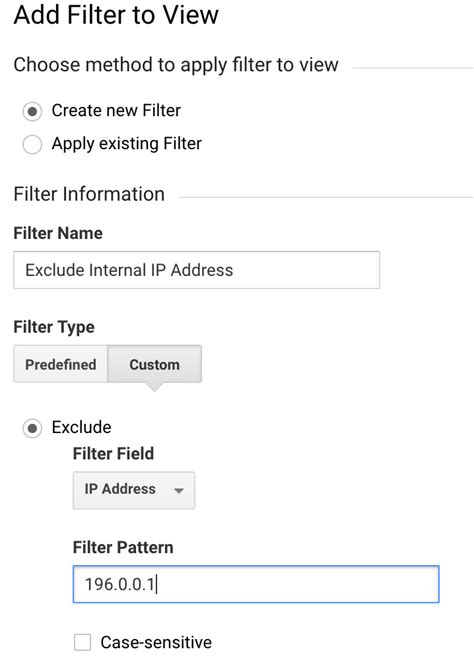This screenshot has width=474, height=672.
Task: Switch to the Predefined filter type tab
Action: [x=60, y=364]
